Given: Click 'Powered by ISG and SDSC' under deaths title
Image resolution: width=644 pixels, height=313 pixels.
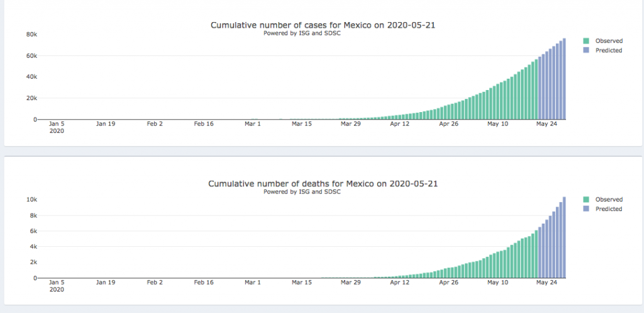Looking at the screenshot, I should 302,192.
